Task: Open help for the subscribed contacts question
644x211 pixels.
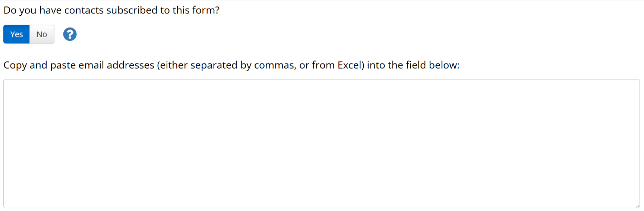Action: (x=70, y=34)
